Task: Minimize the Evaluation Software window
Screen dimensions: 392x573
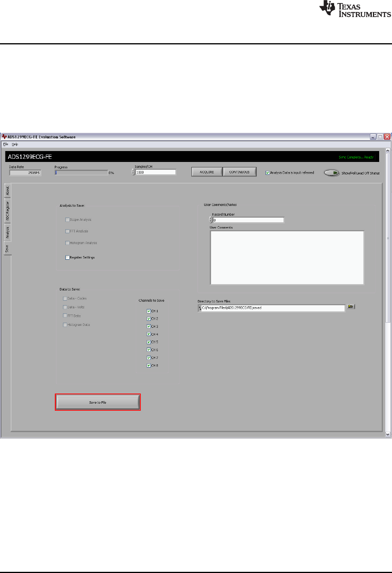Action: tap(373, 137)
